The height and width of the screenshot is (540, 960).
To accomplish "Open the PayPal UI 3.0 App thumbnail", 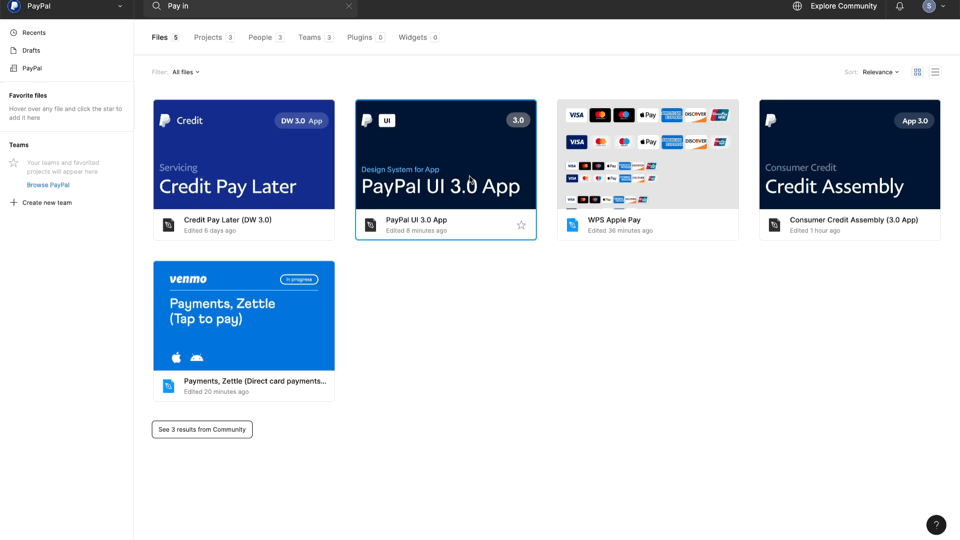I will (x=446, y=154).
